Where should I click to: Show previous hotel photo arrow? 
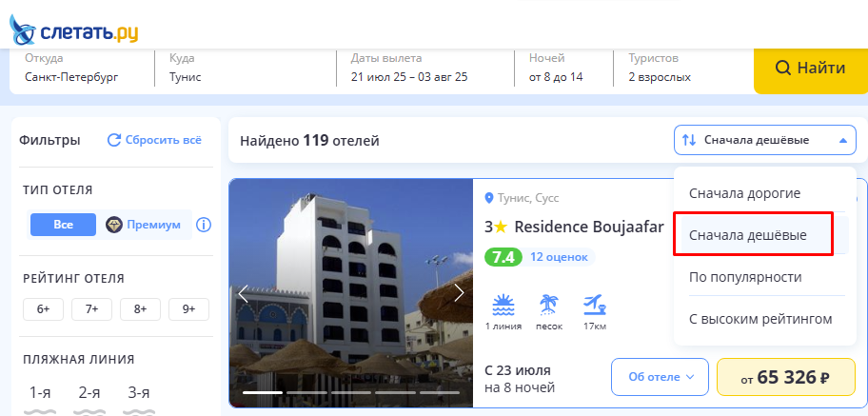click(243, 293)
